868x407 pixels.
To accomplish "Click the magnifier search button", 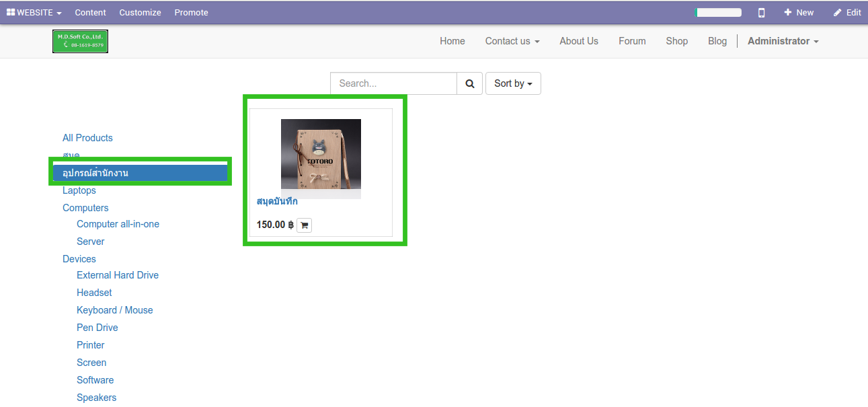I will (x=470, y=83).
